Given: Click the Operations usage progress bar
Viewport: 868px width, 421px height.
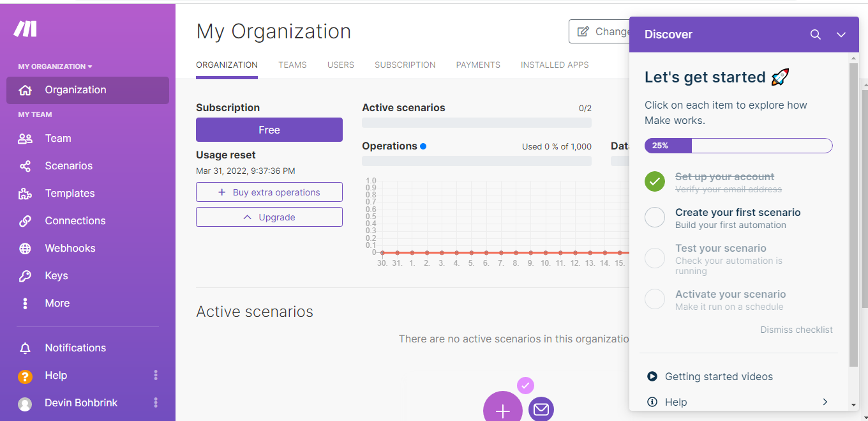Looking at the screenshot, I should click(x=477, y=161).
